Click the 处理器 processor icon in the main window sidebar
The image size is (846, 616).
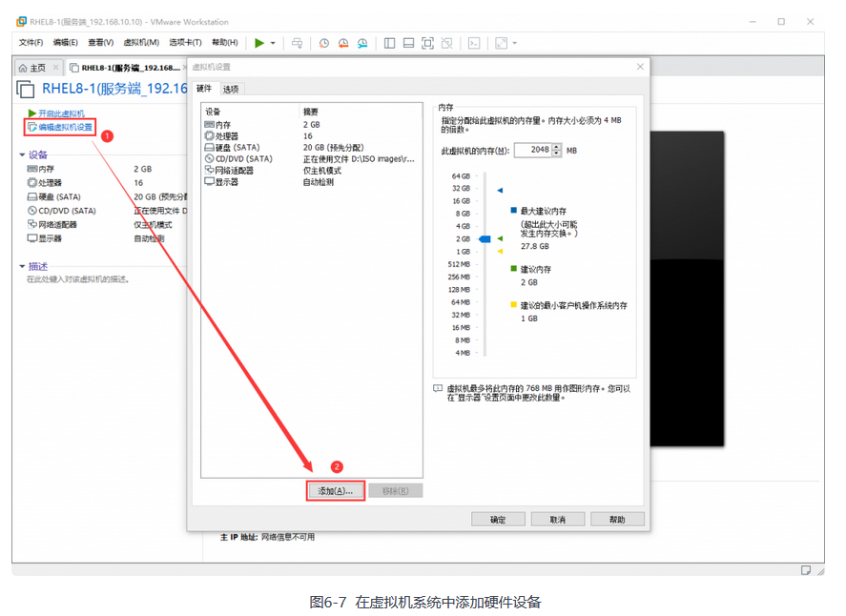pos(31,183)
